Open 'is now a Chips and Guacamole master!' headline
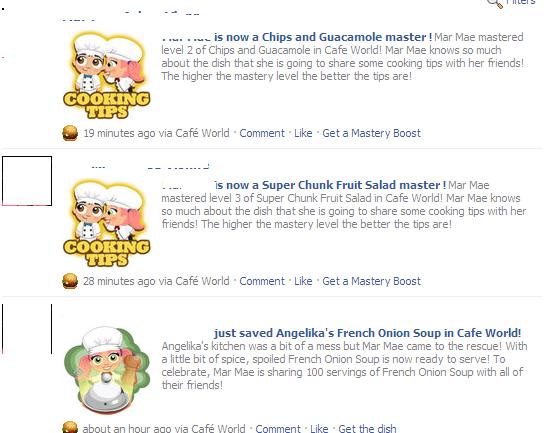The width and height of the screenshot is (547, 433). [323, 37]
